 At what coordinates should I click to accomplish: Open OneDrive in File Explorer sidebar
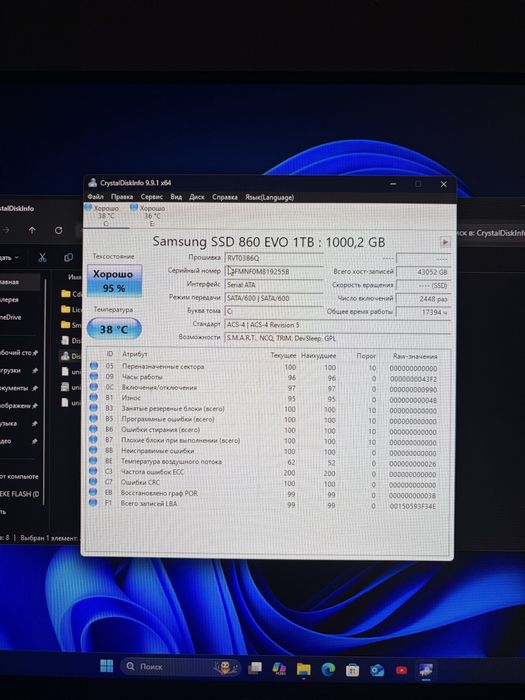point(11,317)
